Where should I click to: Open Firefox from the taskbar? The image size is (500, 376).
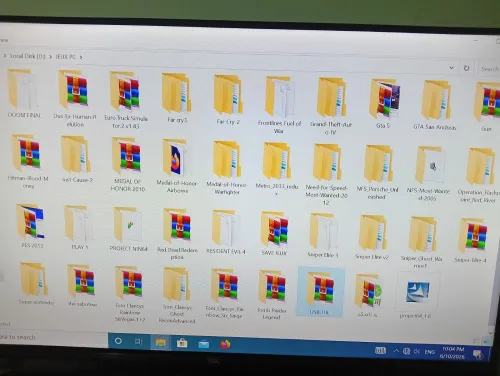[225, 344]
